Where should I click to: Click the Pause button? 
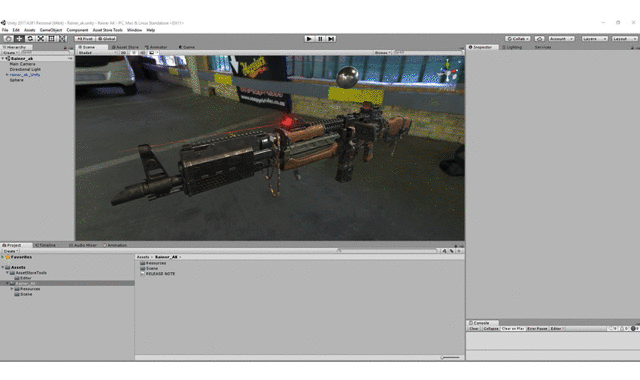point(320,39)
